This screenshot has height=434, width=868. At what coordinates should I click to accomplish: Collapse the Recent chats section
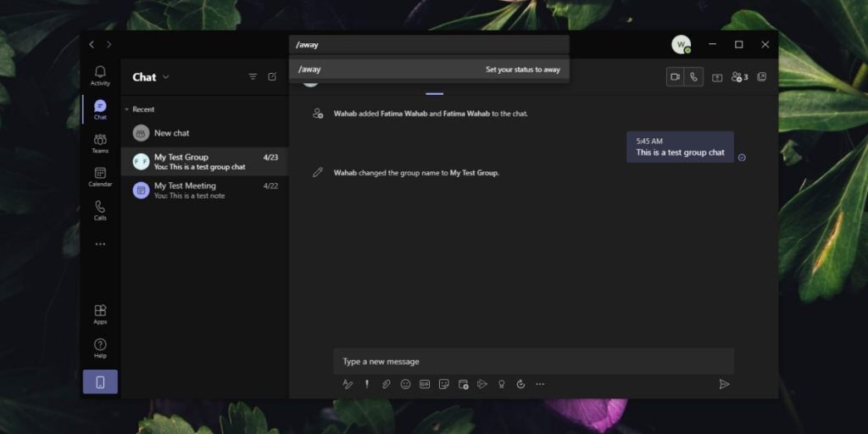pos(127,109)
